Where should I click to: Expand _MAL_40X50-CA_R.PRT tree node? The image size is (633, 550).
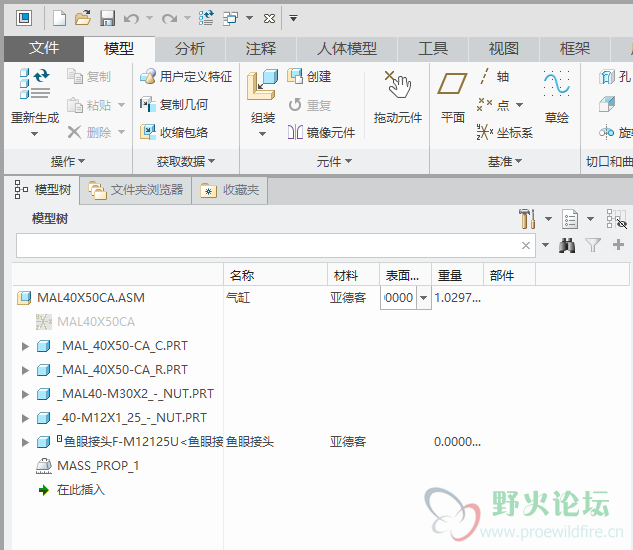point(25,370)
